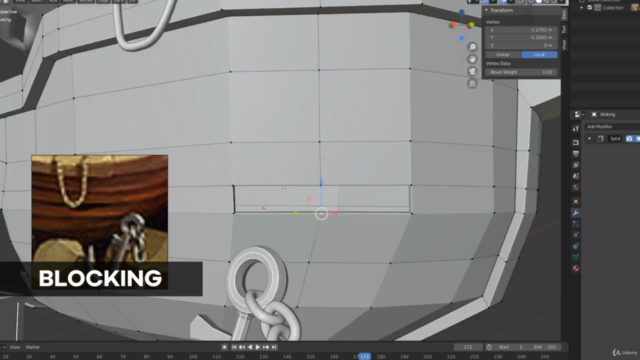Open the Add Modifier dropdown
640x360 pixels.
click(612, 127)
